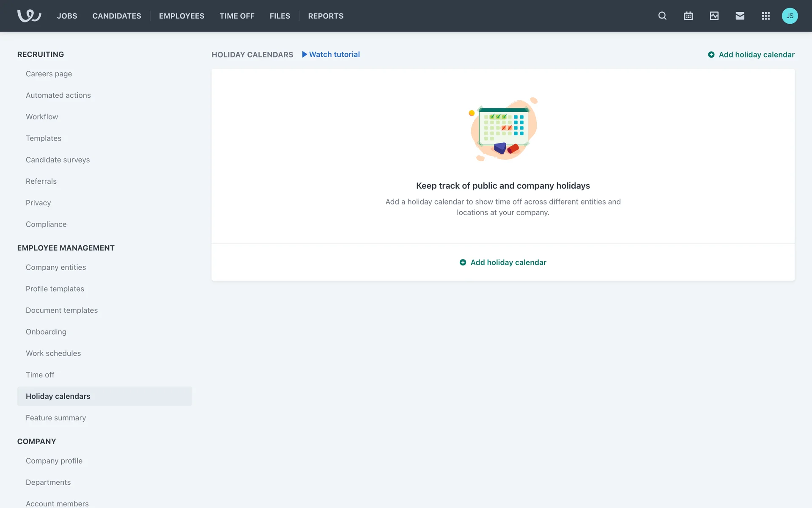The width and height of the screenshot is (812, 508).
Task: Click Add holiday calendar at top right
Action: pos(751,55)
